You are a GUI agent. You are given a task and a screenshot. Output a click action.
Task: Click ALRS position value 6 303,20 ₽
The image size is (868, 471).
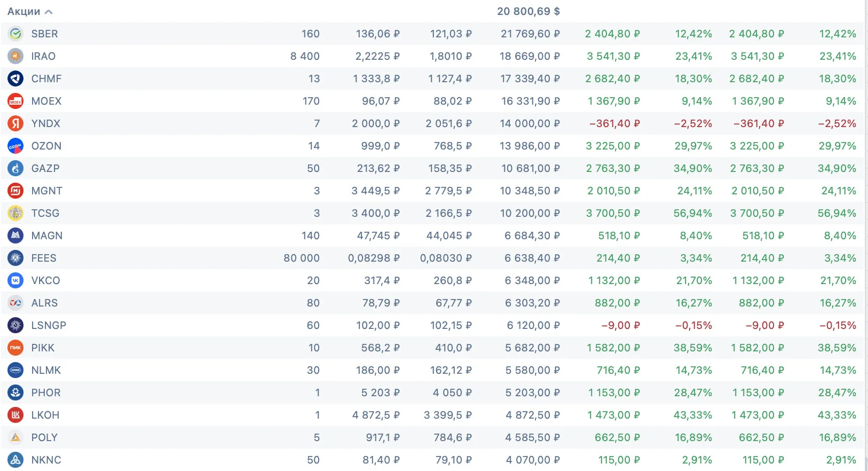532,303
